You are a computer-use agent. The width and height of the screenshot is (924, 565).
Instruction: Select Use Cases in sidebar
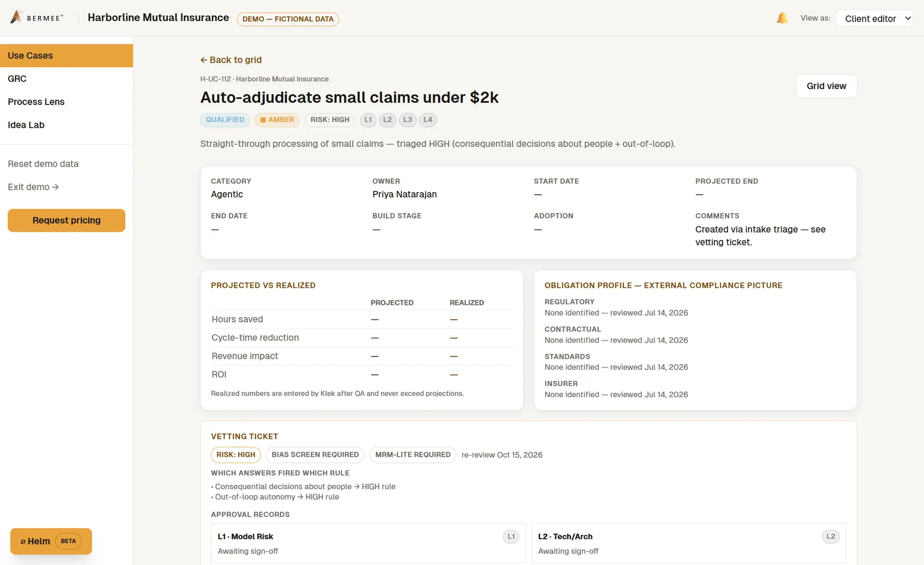pyautogui.click(x=67, y=56)
